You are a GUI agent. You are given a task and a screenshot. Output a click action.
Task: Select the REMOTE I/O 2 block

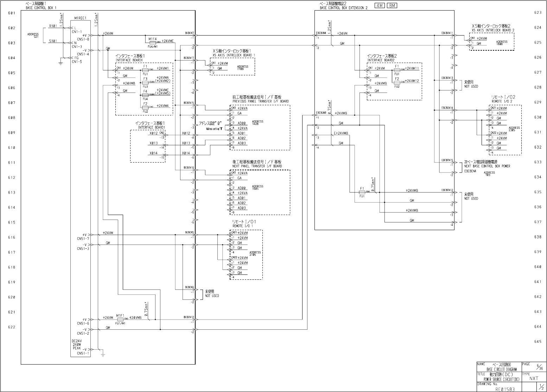[505, 130]
